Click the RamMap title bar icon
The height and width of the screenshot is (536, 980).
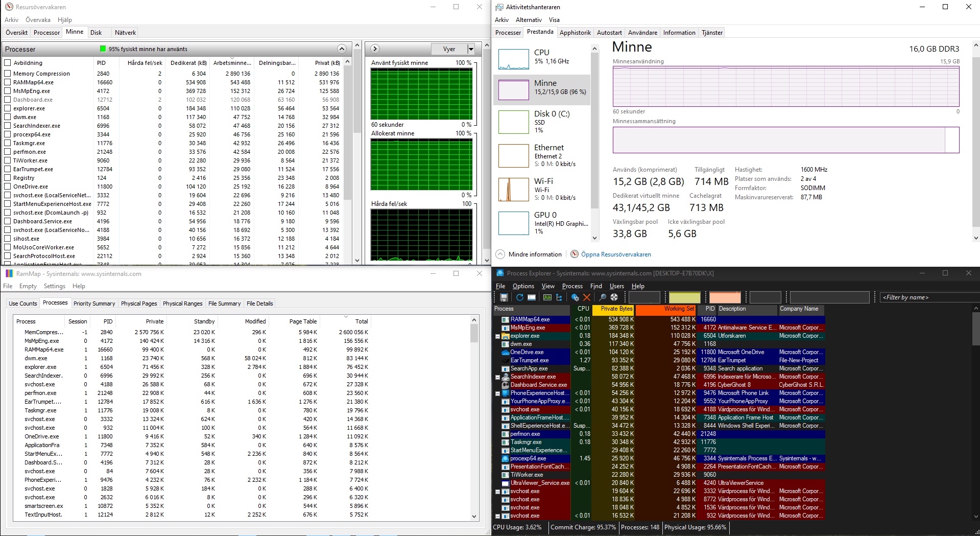[9, 273]
